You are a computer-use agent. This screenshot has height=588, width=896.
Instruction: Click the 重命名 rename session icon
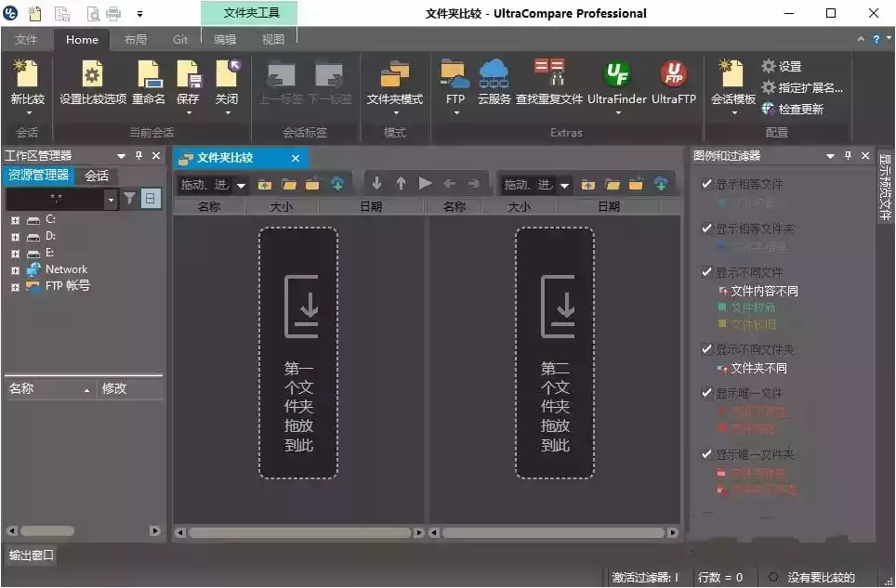click(149, 75)
